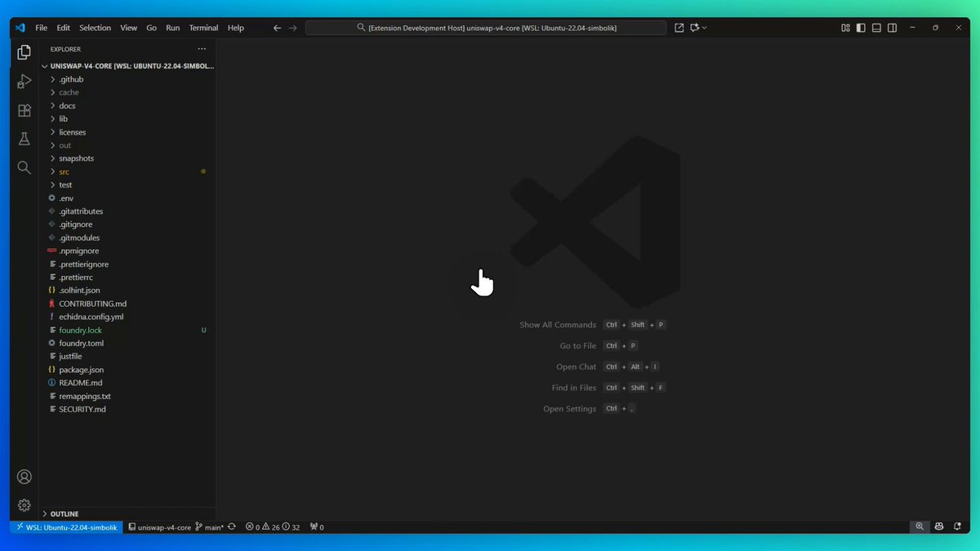980x551 pixels.
Task: Open the Manage gear menu
Action: tap(24, 505)
